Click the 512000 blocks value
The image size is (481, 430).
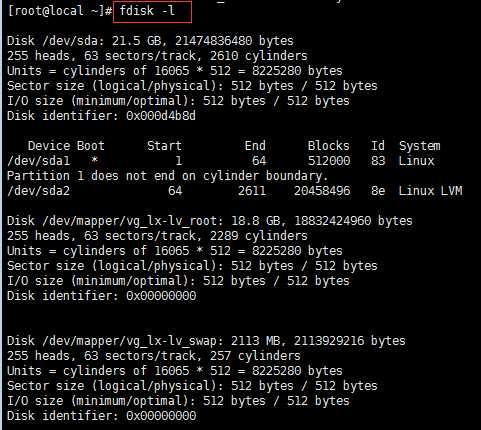(329, 161)
